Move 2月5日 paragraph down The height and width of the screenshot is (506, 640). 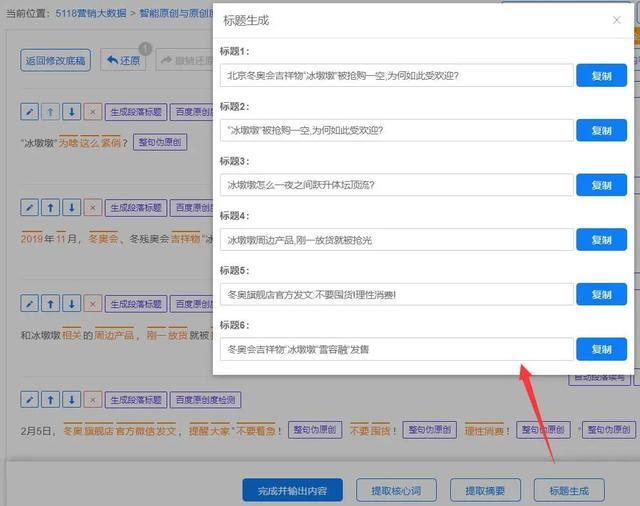pyautogui.click(x=72, y=399)
